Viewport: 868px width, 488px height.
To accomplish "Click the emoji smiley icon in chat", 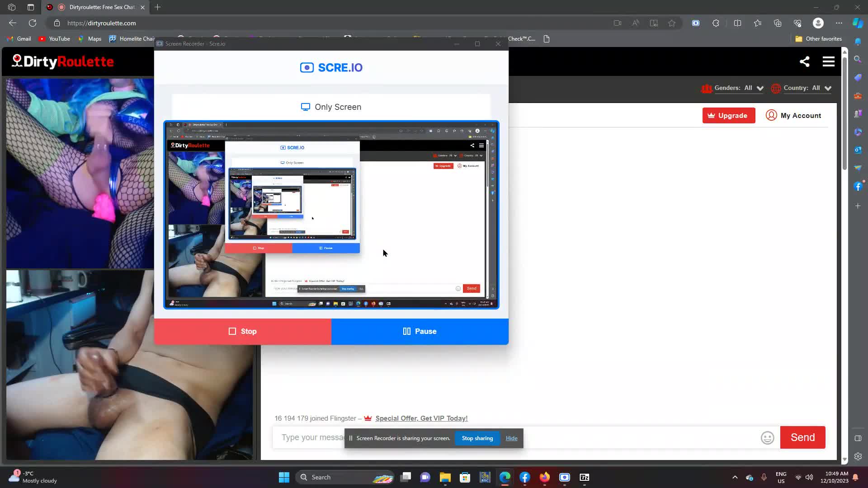I will (x=767, y=437).
